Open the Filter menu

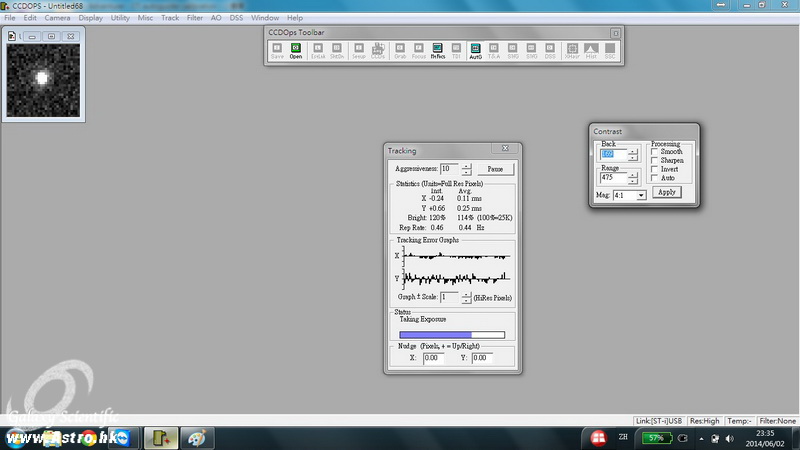(x=195, y=18)
